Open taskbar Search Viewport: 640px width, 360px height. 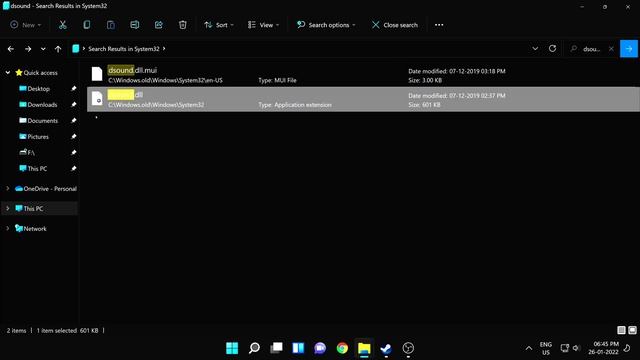[254, 348]
